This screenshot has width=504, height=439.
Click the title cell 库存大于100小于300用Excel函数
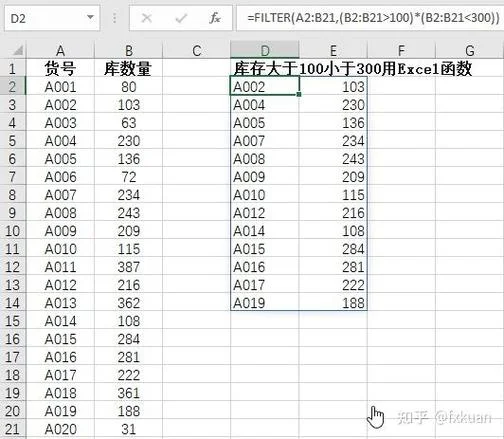353,69
